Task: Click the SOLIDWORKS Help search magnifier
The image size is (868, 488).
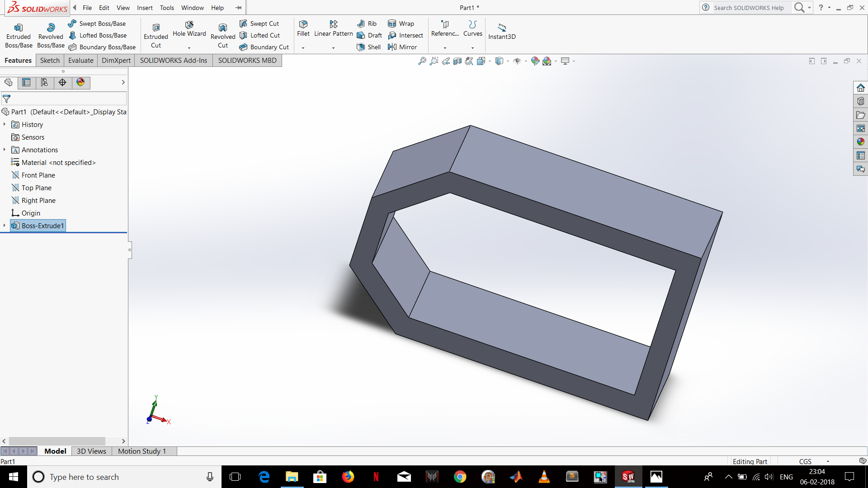Action: coord(798,8)
